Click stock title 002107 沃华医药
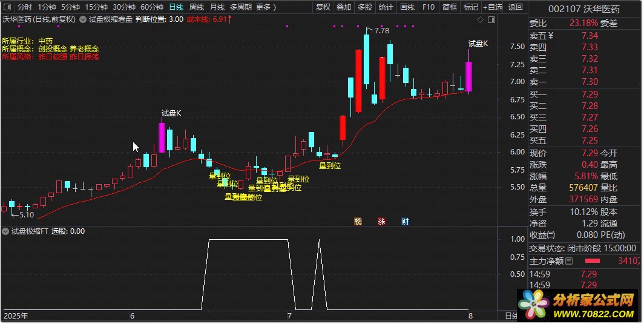The image size is (644, 324). tap(584, 8)
